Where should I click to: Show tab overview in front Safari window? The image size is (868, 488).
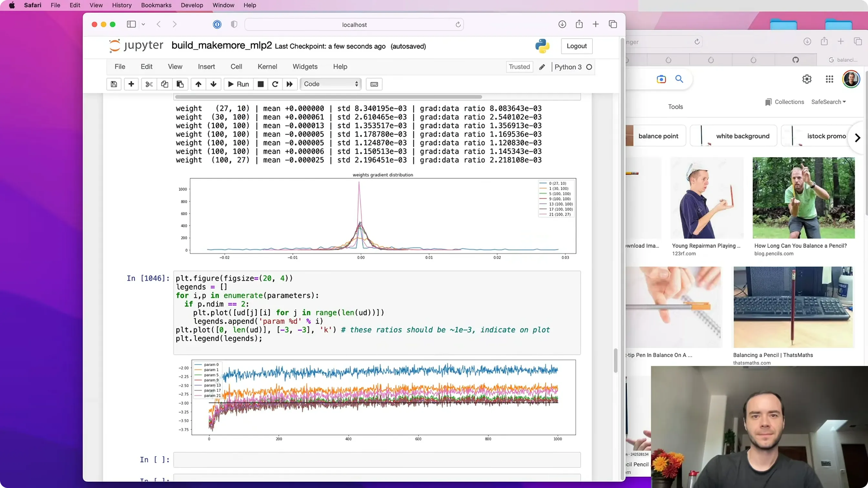click(613, 24)
